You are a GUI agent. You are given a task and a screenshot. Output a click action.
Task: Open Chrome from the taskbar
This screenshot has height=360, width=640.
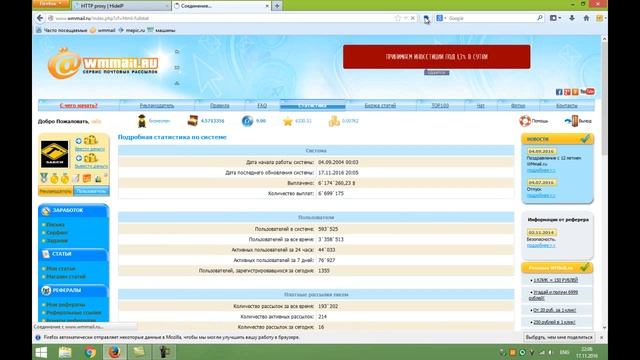[90, 352]
